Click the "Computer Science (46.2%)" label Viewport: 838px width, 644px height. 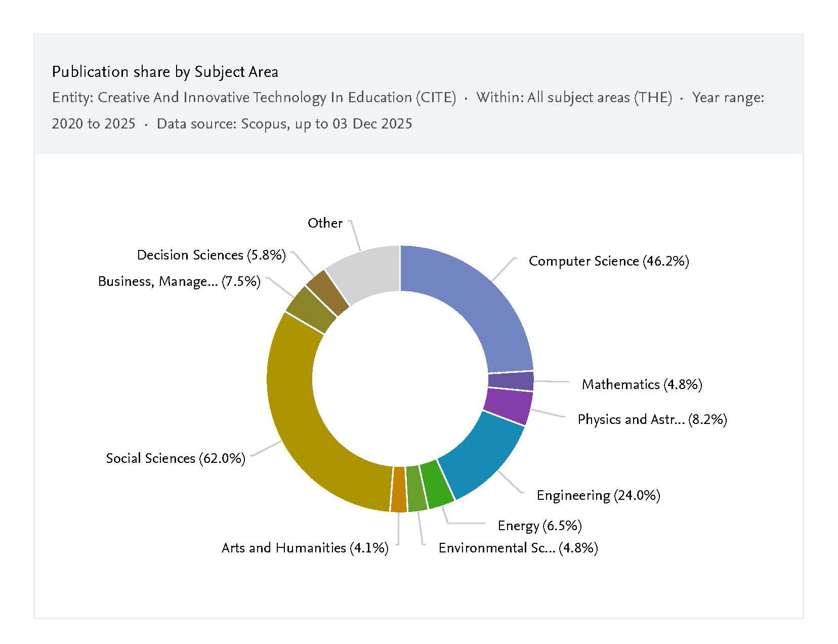click(609, 261)
